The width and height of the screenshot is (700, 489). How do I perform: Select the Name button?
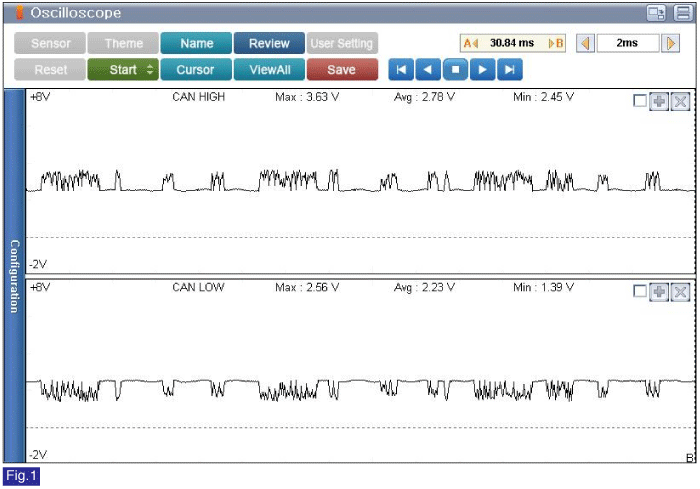coord(196,43)
